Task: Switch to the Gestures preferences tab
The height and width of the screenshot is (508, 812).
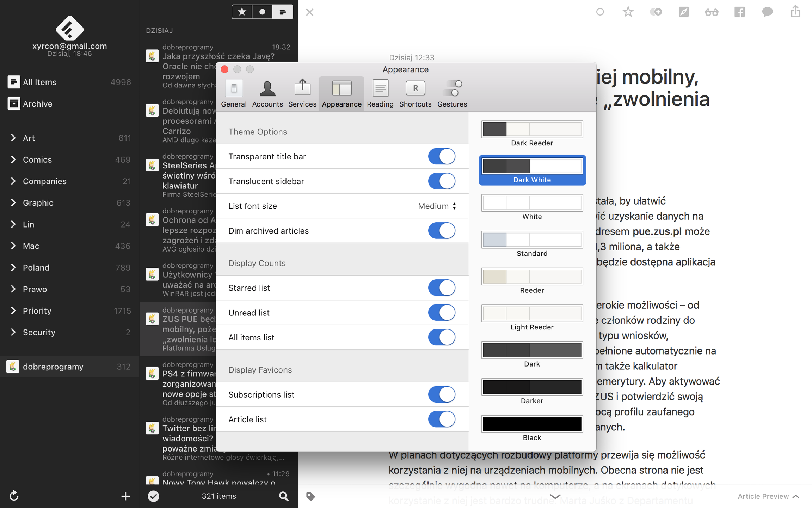Action: (x=452, y=94)
